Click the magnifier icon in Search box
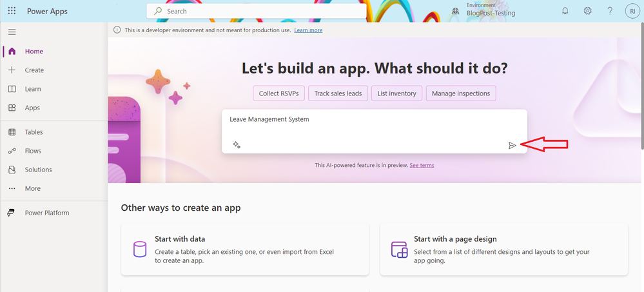Screen dimensions: 644x292 click(158, 11)
